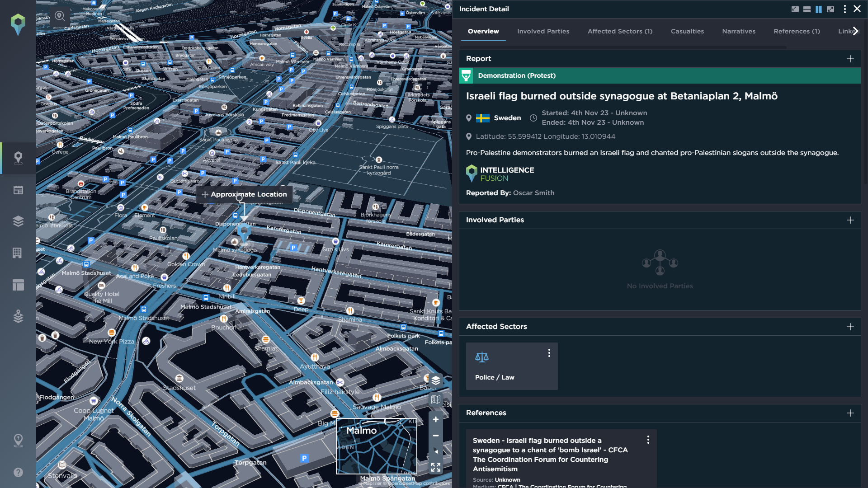Click the tab bar horizontal scrollbar
Image resolution: width=868 pixels, height=488 pixels.
(x=623, y=47)
